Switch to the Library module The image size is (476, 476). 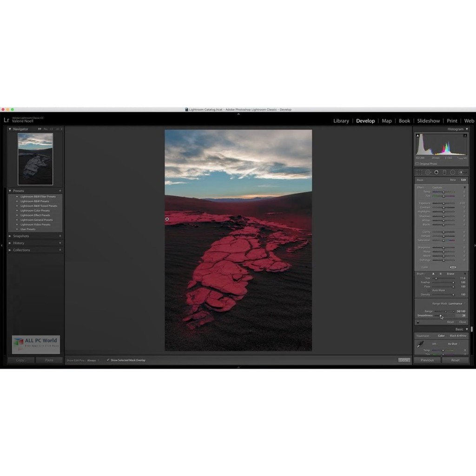click(341, 121)
